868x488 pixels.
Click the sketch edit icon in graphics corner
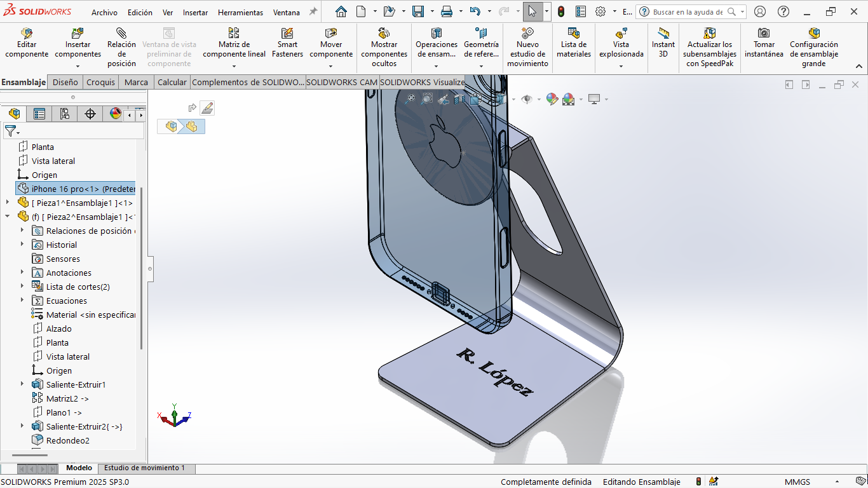[x=207, y=108]
